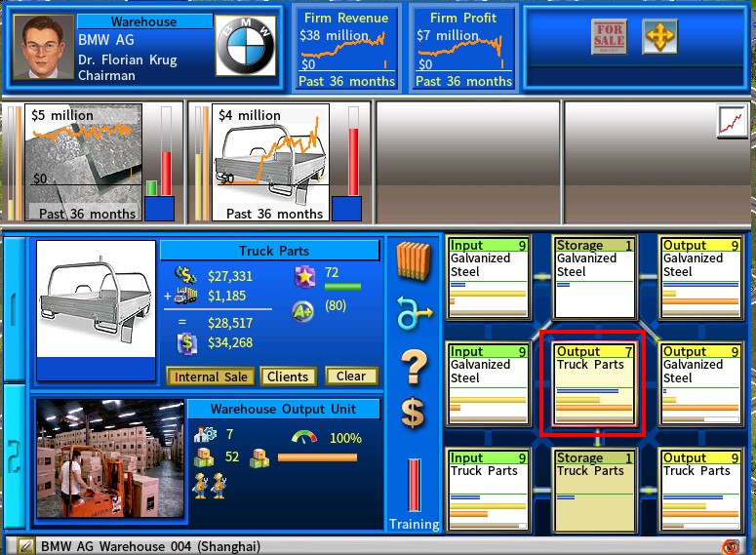The height and width of the screenshot is (555, 756).
Task: Click the purple star quality rating icon
Action: point(304,277)
